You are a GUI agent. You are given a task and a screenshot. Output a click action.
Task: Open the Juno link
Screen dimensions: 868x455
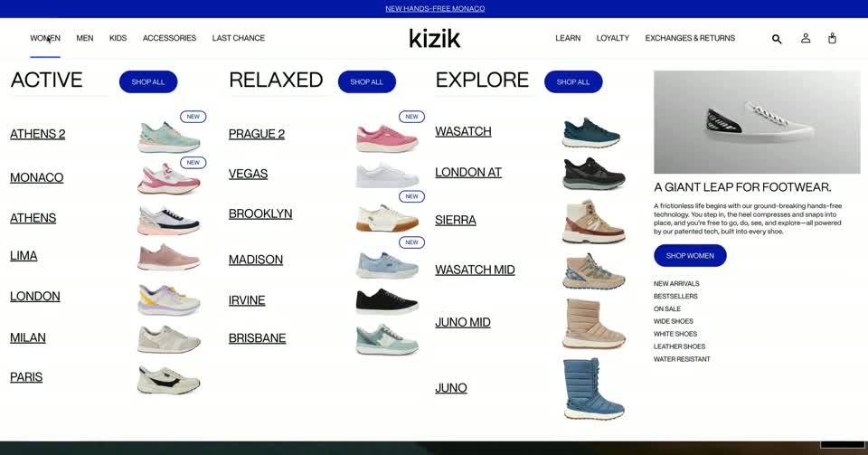pos(451,388)
